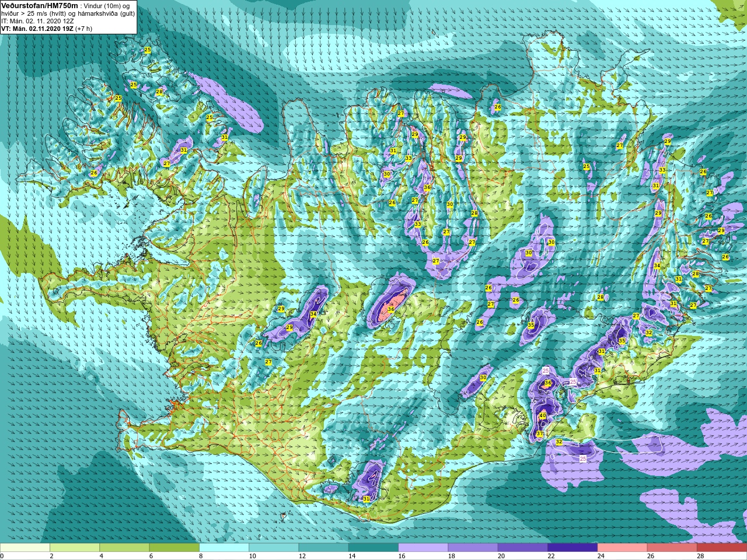Screen dimensions: 747x560
Task: Pick the 2–4 m/s light green legend swatch
Action: click(x=75, y=547)
